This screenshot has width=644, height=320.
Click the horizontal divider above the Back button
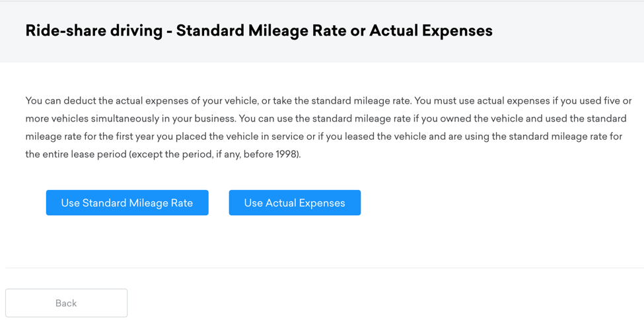point(324,268)
